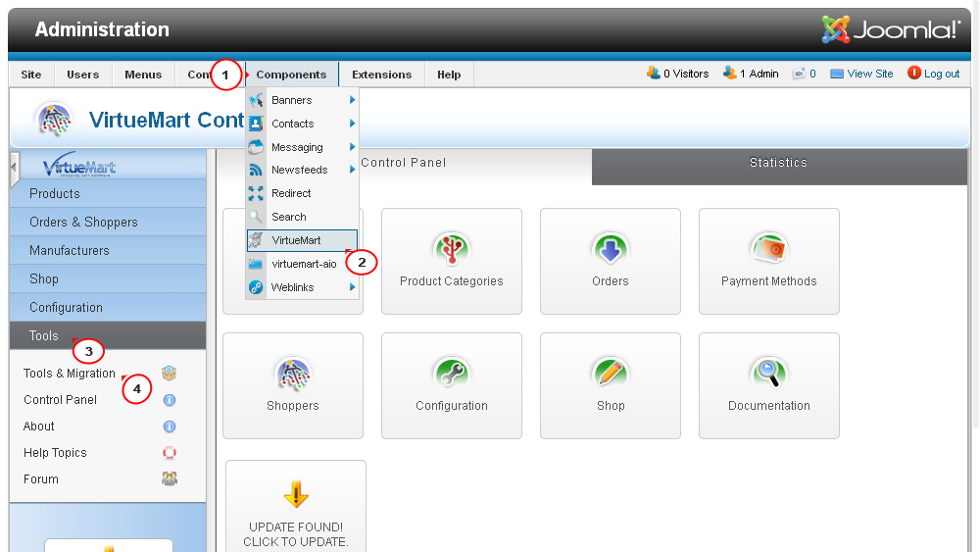The image size is (980, 552).
Task: Click the Tools & Migration box icon
Action: click(x=170, y=374)
